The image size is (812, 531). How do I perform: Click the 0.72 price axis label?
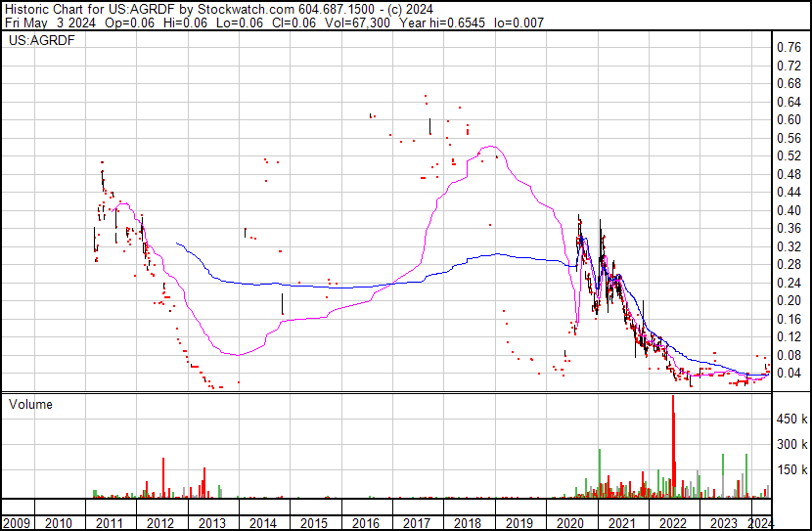pos(789,66)
